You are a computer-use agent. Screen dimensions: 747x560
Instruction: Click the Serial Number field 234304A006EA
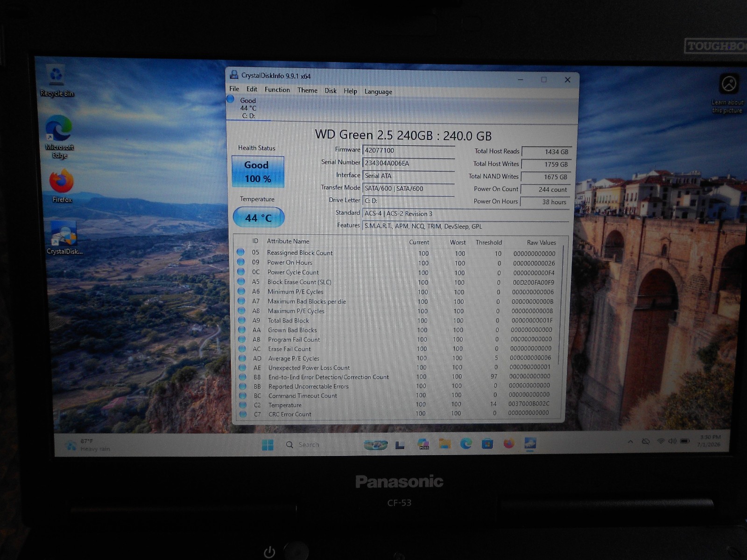point(409,163)
